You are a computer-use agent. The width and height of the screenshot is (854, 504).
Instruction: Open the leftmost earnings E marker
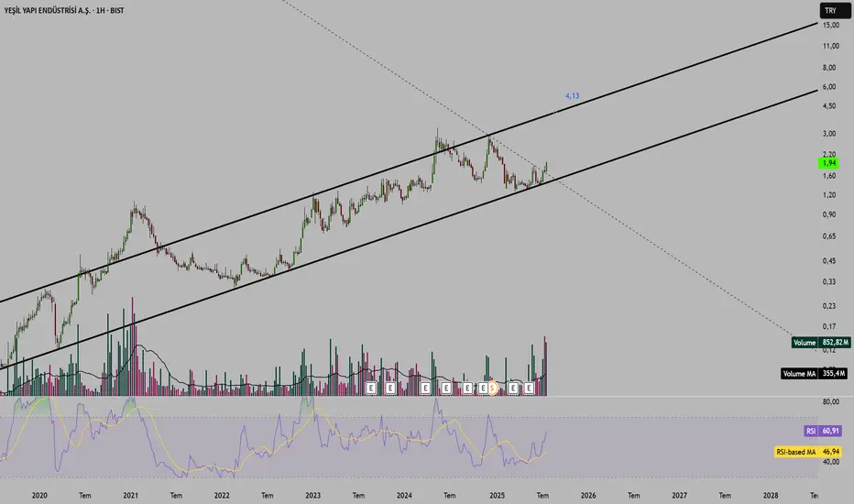tap(371, 388)
